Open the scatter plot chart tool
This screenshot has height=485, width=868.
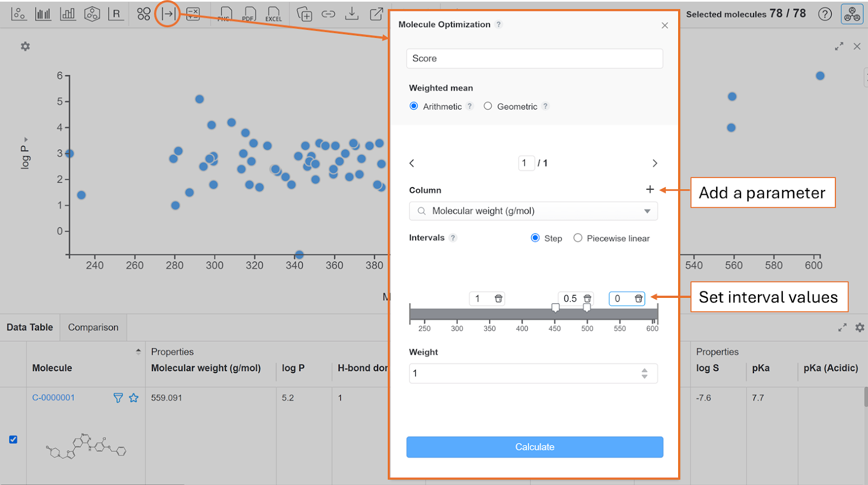point(18,14)
